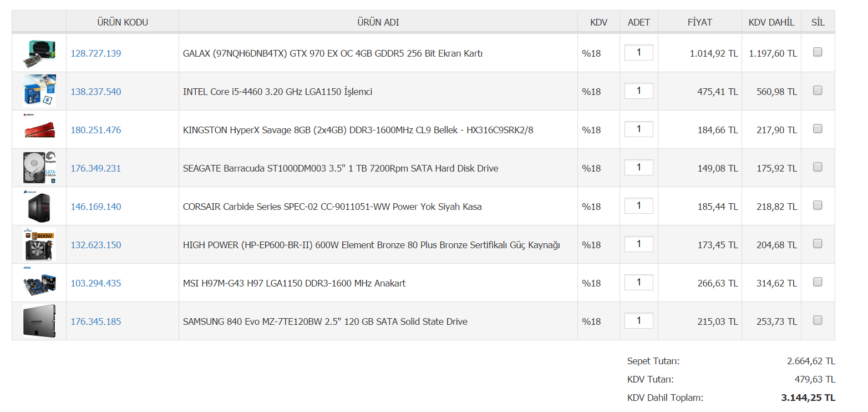Image resolution: width=868 pixels, height=412 pixels.
Task: Mark Samsung 840 Evo SSD for deletion
Action: tap(818, 320)
